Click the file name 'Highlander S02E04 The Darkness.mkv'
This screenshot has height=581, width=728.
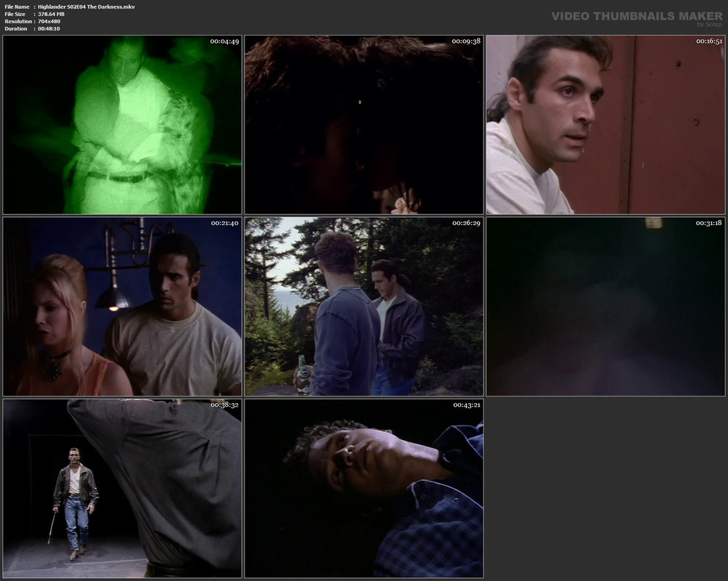click(86, 7)
